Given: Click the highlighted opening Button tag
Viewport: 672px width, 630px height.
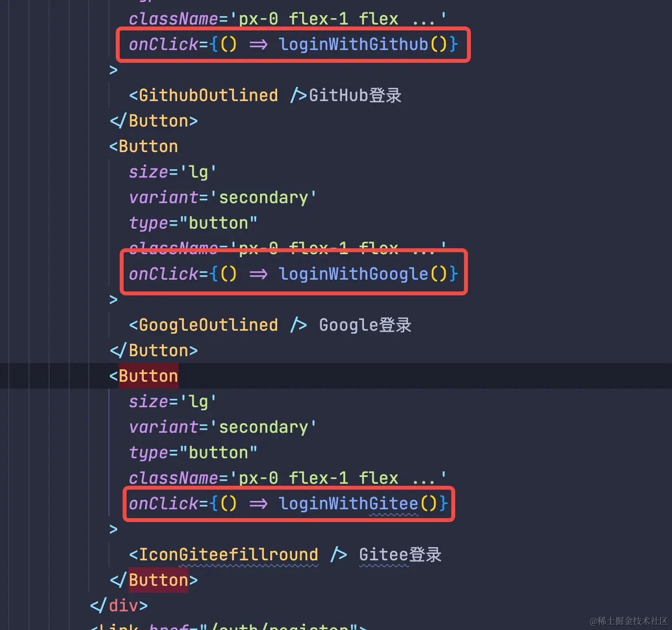Looking at the screenshot, I should [148, 376].
